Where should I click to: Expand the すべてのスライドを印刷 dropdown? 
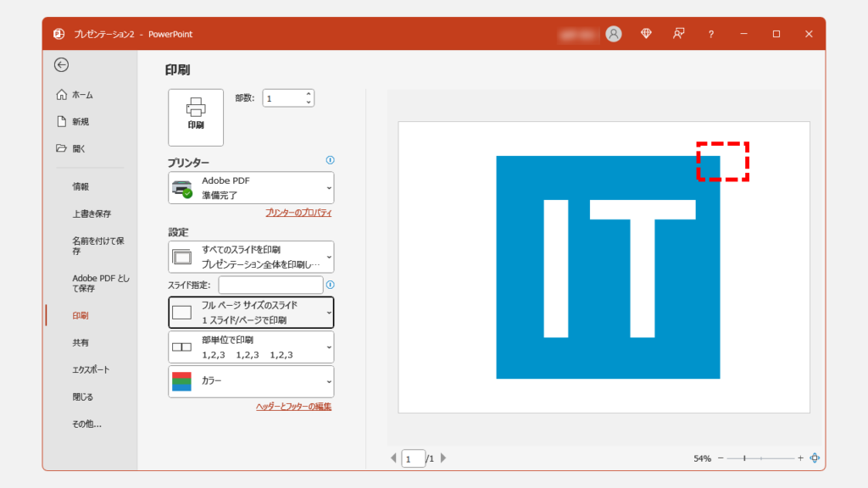click(x=251, y=256)
